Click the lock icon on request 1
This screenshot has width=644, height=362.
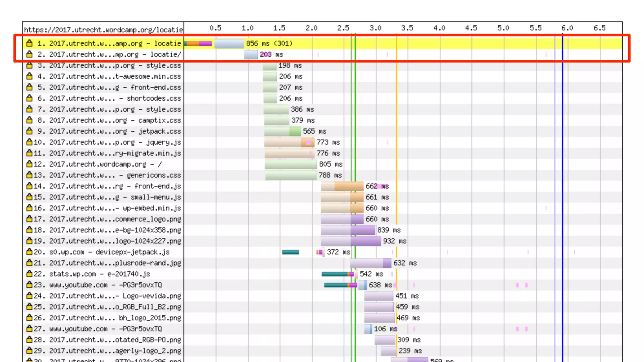(30, 43)
